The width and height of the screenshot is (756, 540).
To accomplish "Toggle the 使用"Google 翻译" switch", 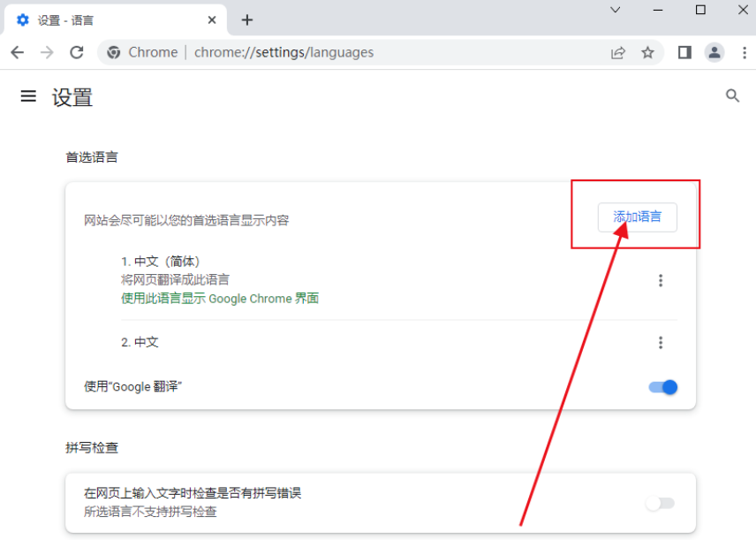I will pos(663,387).
